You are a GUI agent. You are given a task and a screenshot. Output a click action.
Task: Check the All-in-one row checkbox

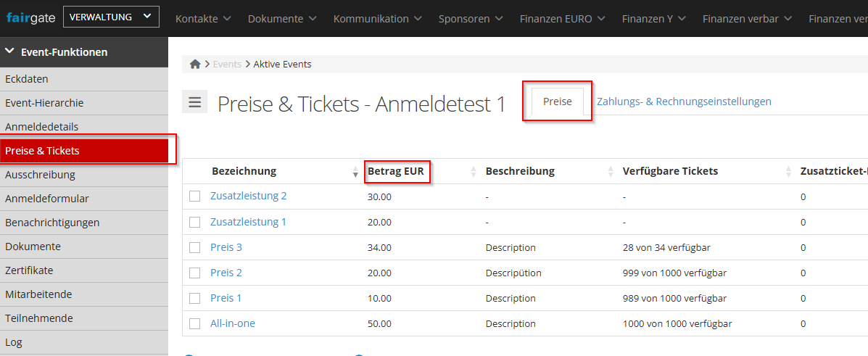click(194, 324)
